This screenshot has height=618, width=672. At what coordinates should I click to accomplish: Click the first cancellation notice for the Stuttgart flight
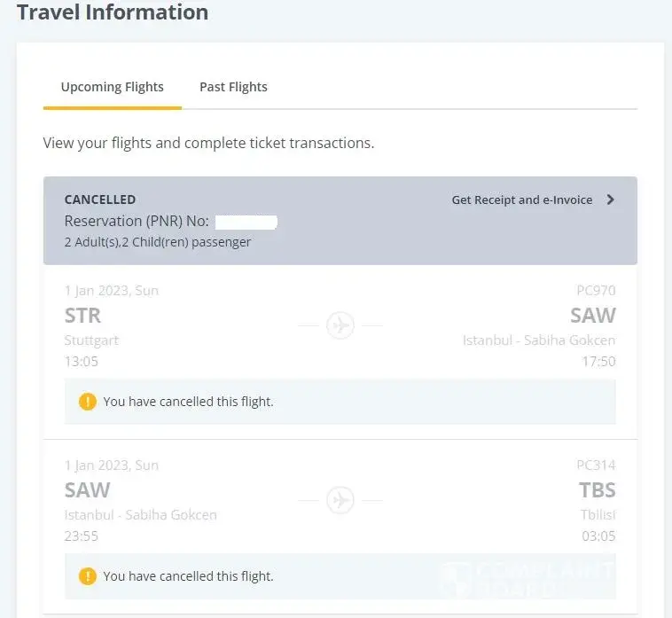pyautogui.click(x=188, y=402)
